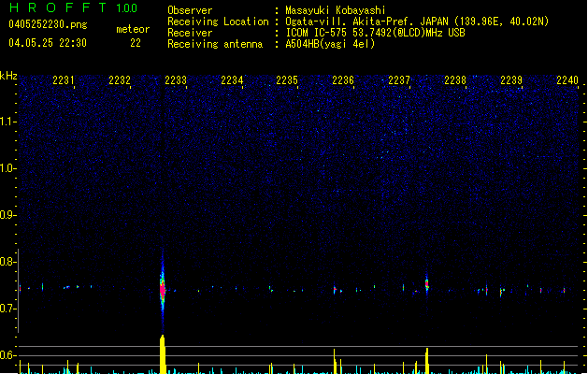Image resolution: width=588 pixels, height=374 pixels.
Task: Select observer name Masayuki Kobayashi
Action: coord(336,10)
